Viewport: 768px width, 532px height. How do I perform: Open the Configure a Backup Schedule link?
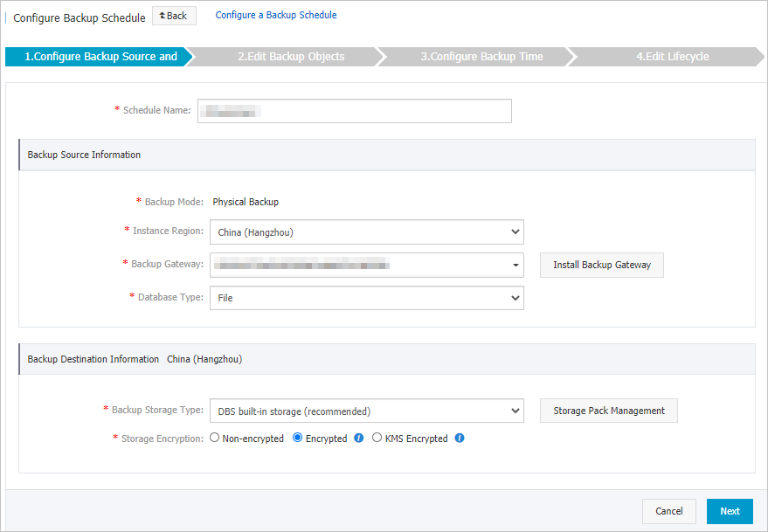(x=276, y=15)
